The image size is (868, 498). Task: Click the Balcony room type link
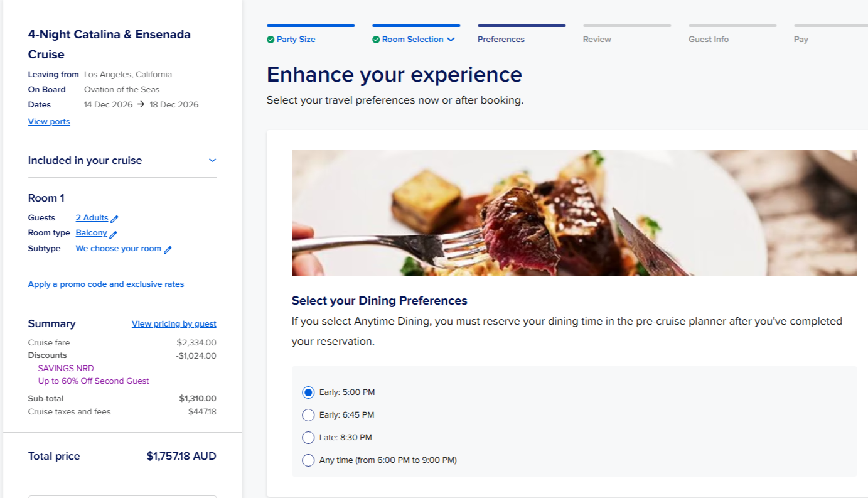click(x=91, y=233)
